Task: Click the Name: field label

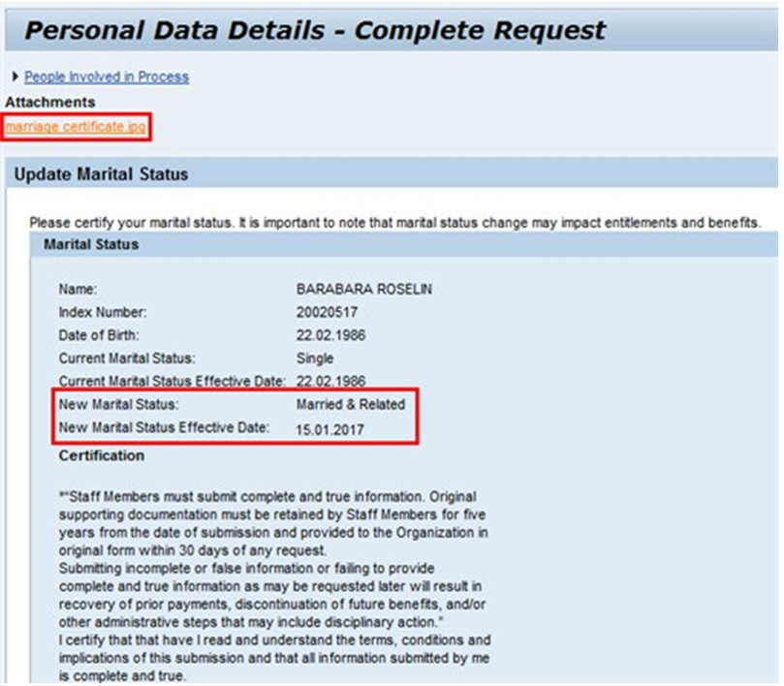Action: point(78,289)
